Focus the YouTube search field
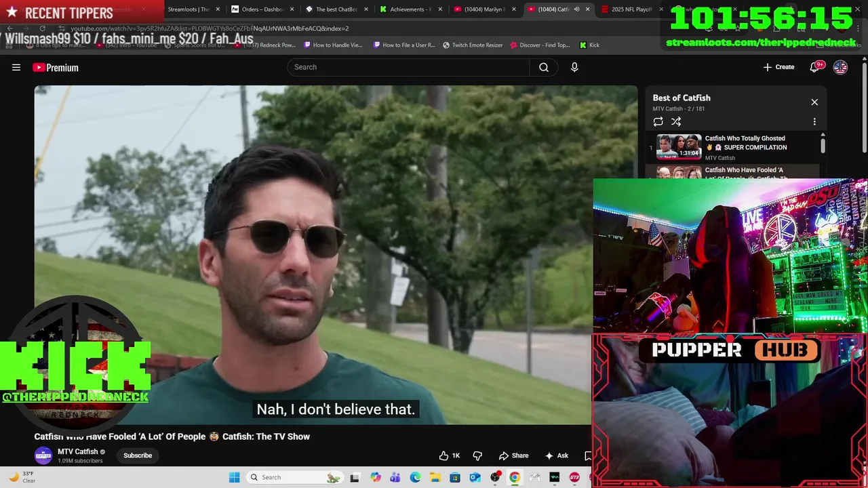Viewport: 868px width, 488px height. click(x=408, y=67)
